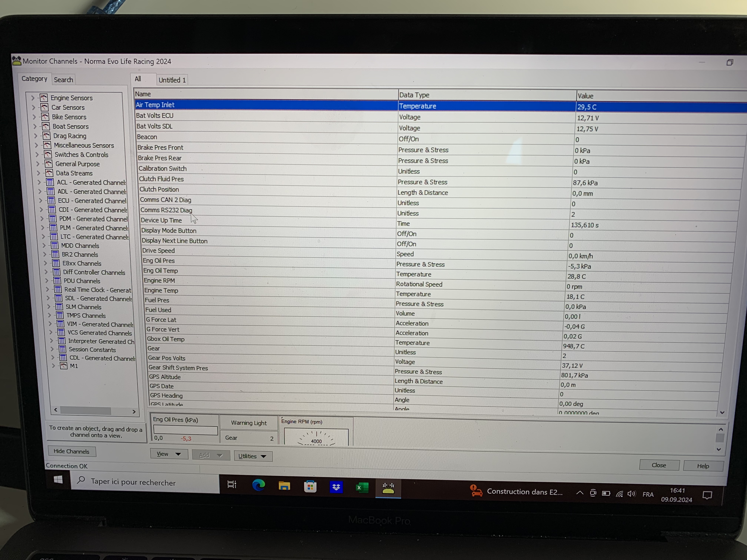Click the Drag Racing category icon
The width and height of the screenshot is (747, 560).
click(x=46, y=136)
